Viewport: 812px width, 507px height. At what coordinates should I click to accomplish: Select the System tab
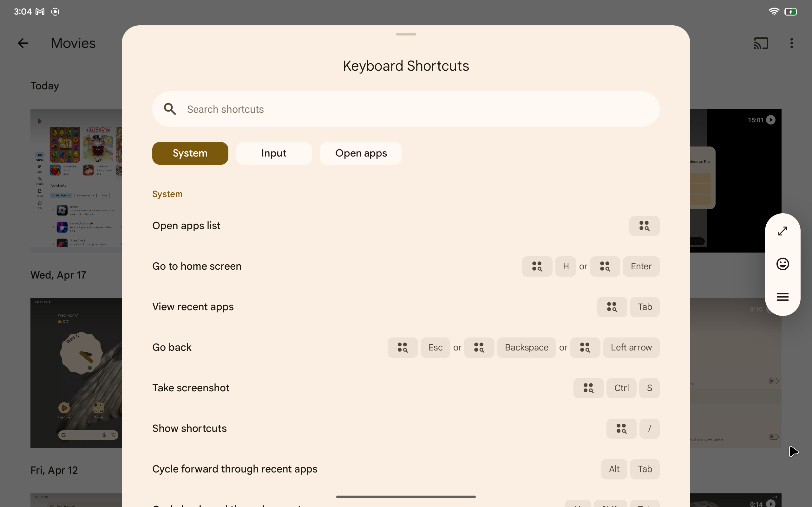[190, 153]
